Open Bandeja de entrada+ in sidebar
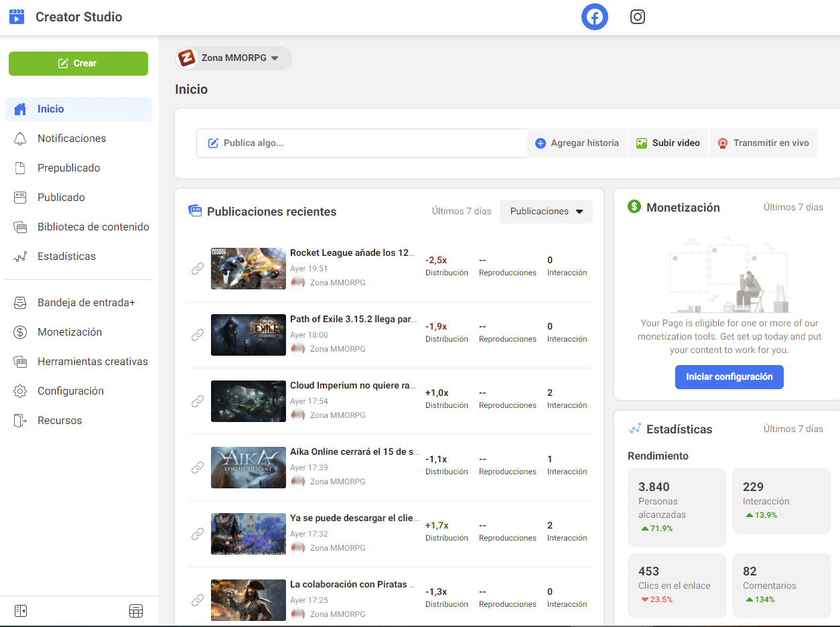 [x=86, y=303]
